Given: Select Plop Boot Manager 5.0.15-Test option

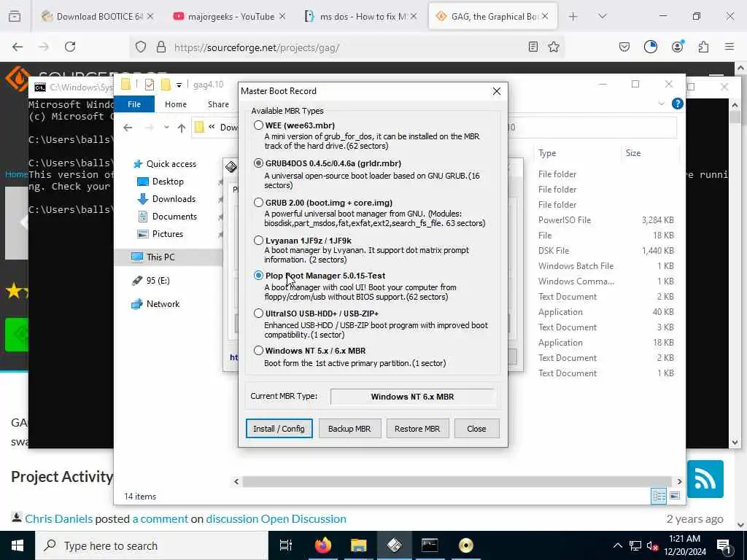Looking at the screenshot, I should tap(258, 275).
